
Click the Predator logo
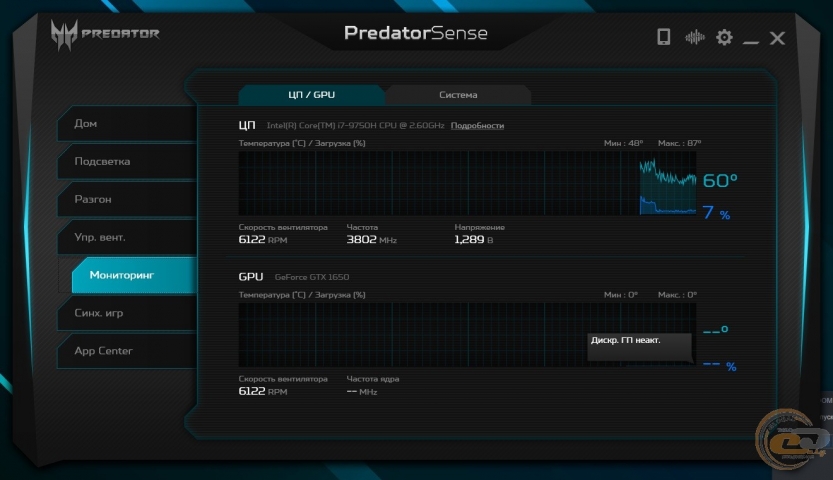105,35
